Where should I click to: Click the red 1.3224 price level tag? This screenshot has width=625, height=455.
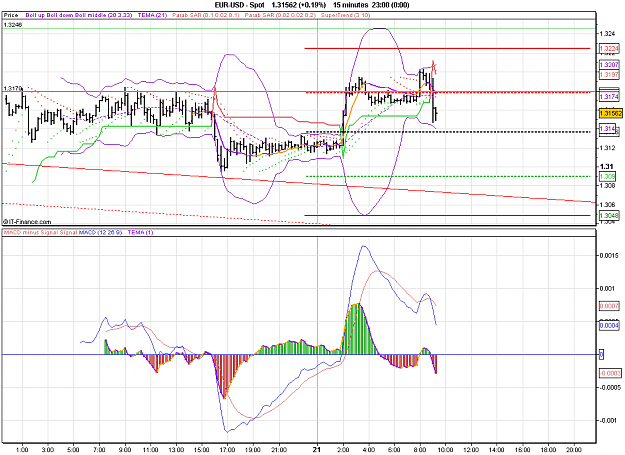pos(609,49)
